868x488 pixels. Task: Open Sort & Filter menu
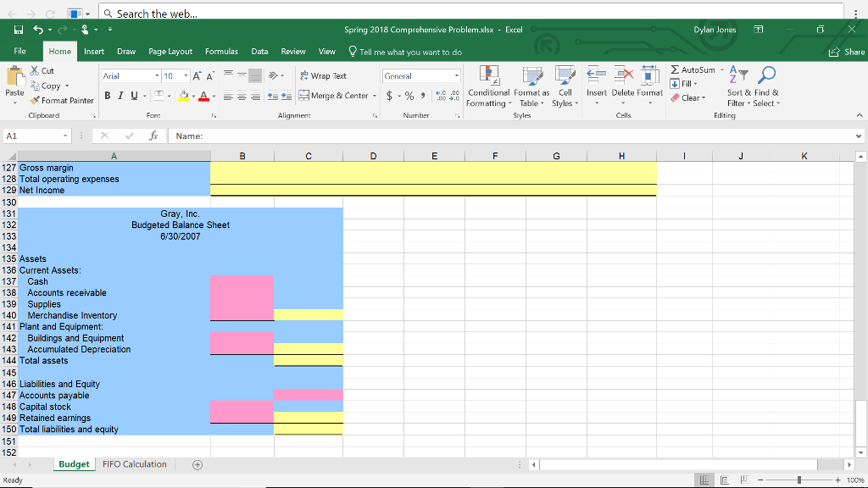pos(739,86)
